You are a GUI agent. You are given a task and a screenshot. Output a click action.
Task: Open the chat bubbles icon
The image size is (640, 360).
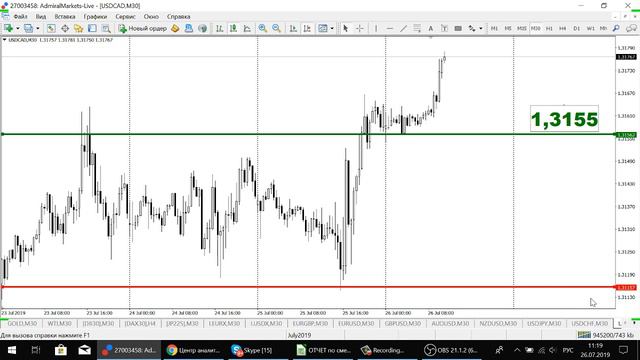[x=631, y=28]
